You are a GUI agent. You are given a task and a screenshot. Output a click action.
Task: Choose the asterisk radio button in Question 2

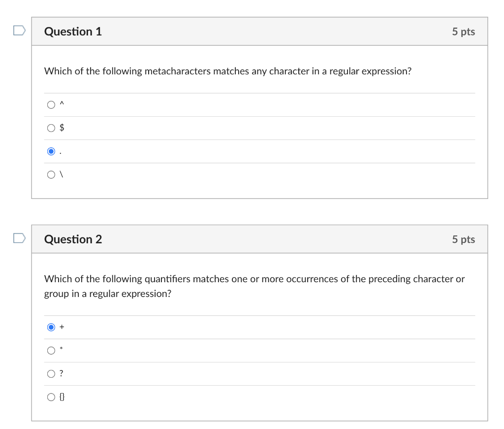51,351
